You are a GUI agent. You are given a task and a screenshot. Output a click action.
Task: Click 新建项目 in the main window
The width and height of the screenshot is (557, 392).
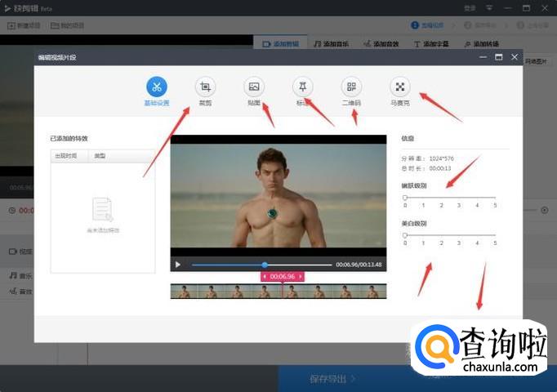pyautogui.click(x=24, y=25)
